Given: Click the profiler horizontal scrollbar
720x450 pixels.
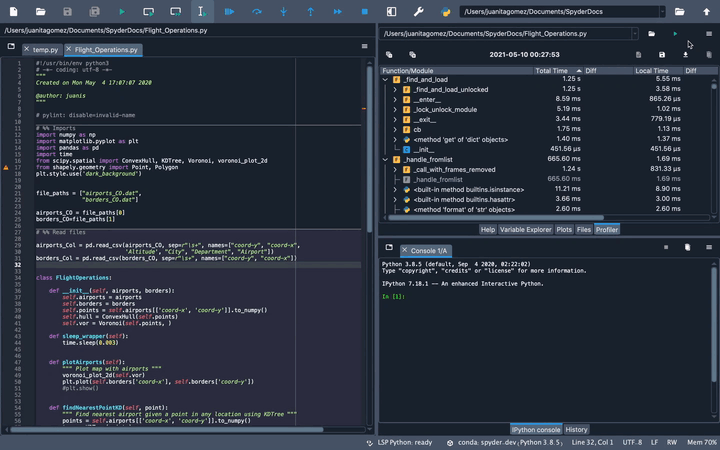Looking at the screenshot, I should coord(496,218).
